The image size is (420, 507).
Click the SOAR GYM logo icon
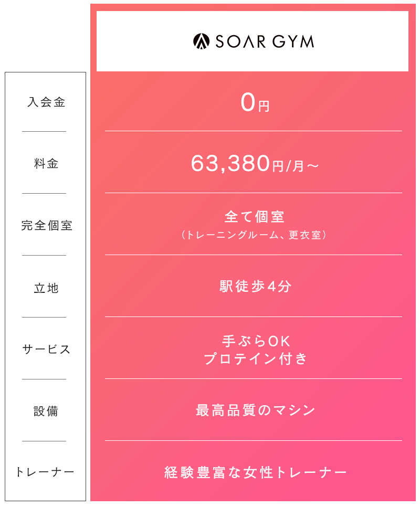[201, 41]
